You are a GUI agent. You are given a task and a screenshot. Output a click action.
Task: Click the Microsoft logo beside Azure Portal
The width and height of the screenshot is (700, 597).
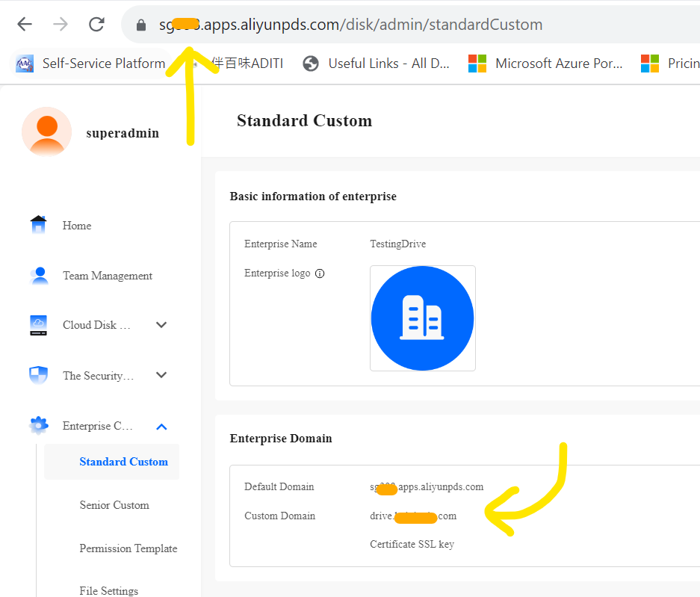tap(477, 64)
